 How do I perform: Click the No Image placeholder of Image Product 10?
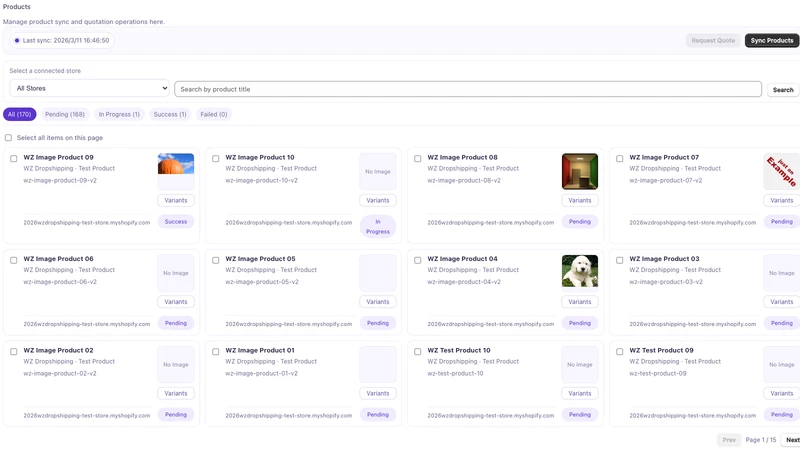378,171
